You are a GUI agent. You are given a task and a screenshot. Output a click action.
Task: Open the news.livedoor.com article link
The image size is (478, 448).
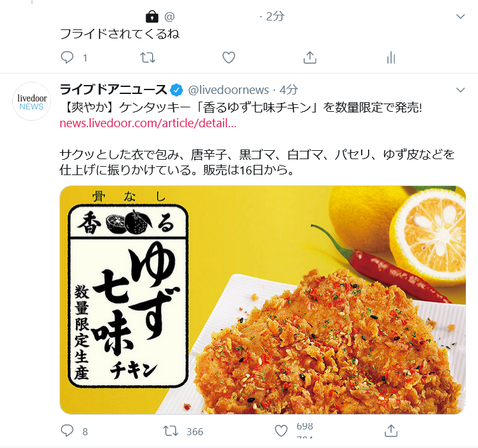coord(148,123)
